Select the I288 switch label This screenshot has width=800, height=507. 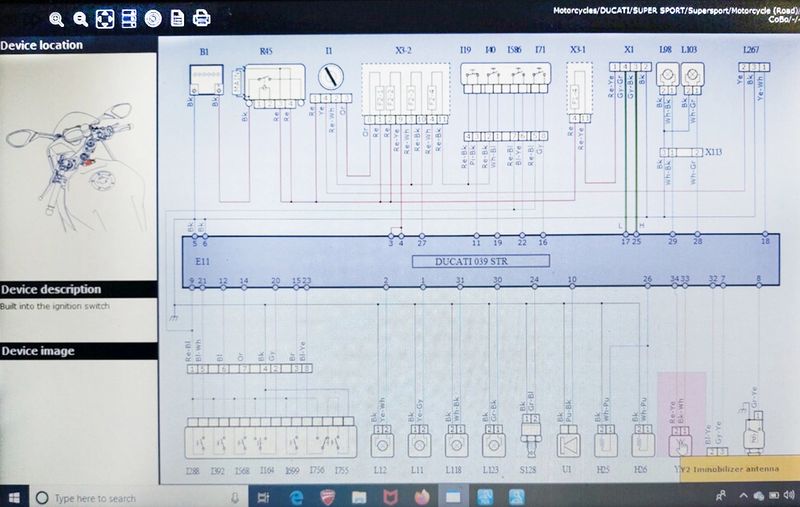coord(192,470)
